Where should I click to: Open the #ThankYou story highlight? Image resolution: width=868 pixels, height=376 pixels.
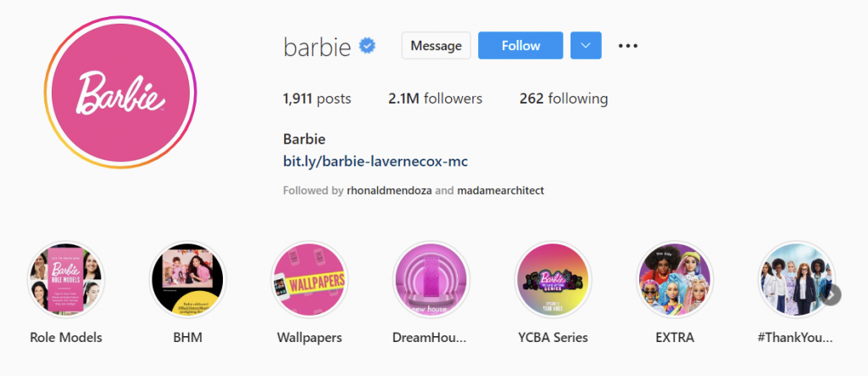pyautogui.click(x=797, y=279)
